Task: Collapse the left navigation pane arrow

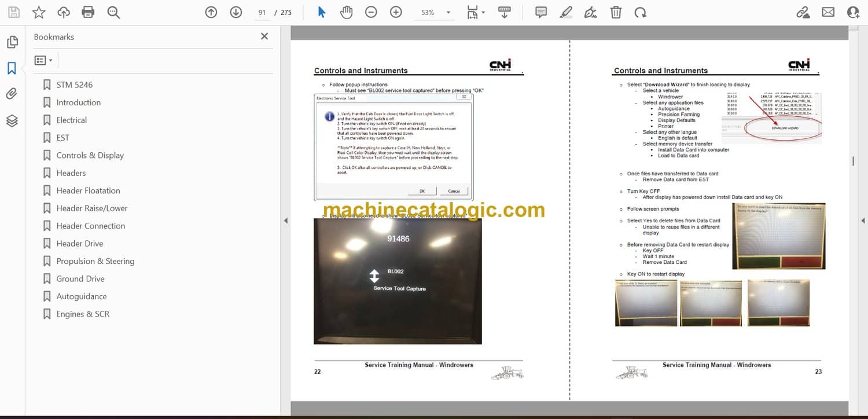Action: pyautogui.click(x=285, y=220)
